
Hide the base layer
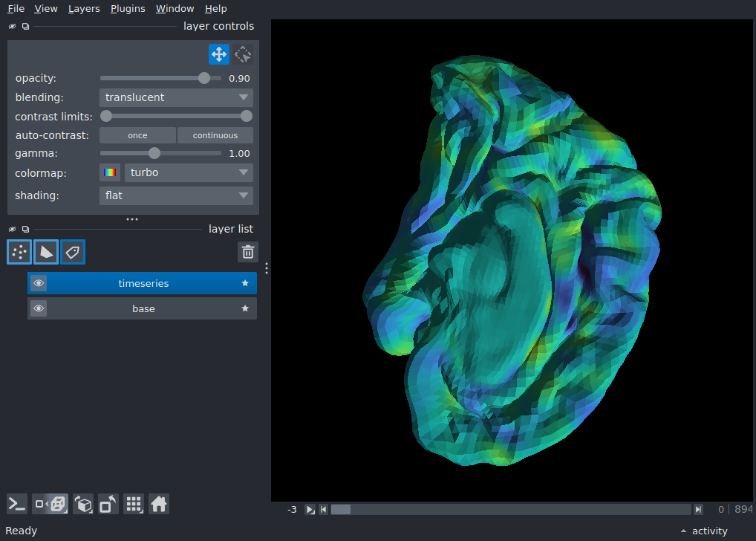[39, 308]
